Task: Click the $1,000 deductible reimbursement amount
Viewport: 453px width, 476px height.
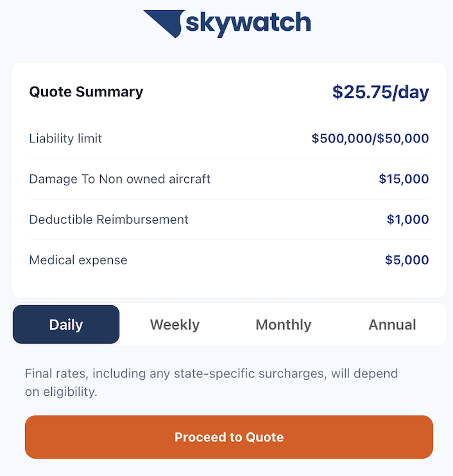Action: coord(407,219)
